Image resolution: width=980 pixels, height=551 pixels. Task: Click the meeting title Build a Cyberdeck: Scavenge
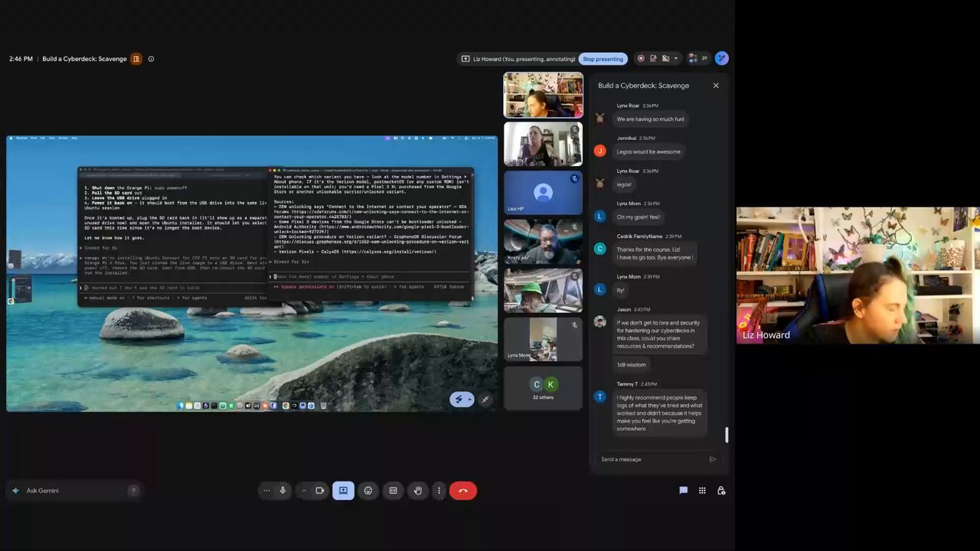84,59
